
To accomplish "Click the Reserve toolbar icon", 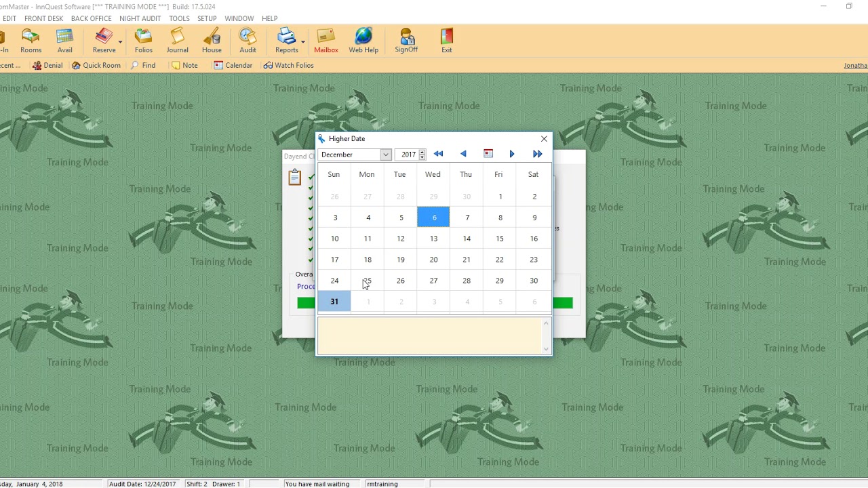I will (x=104, y=41).
